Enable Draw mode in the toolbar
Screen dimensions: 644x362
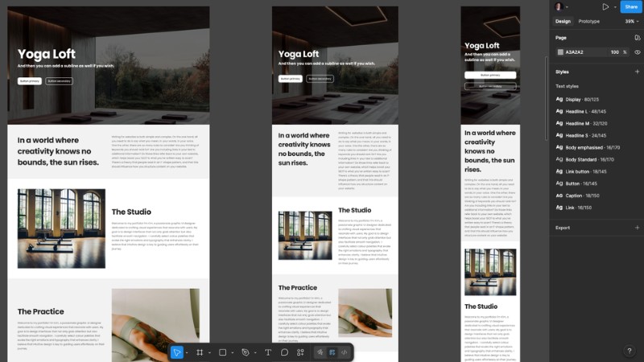point(320,352)
